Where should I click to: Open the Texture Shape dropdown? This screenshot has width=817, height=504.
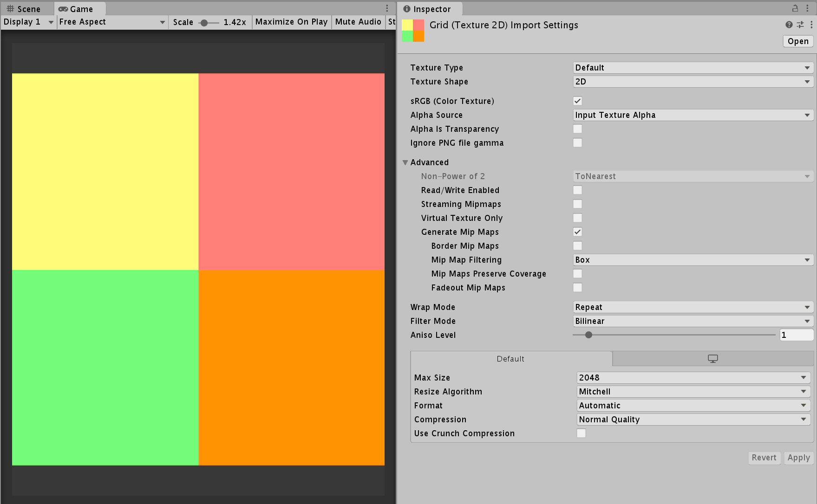point(693,82)
